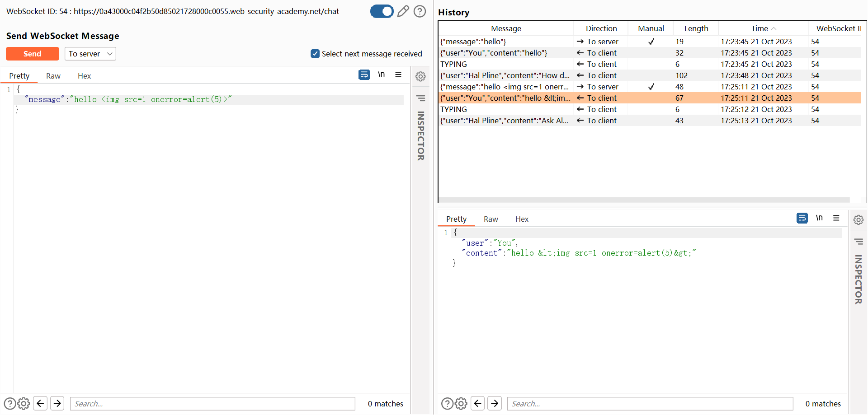This screenshot has width=868, height=415.
Task: Switch the message editor to the Raw tab
Action: pos(53,76)
